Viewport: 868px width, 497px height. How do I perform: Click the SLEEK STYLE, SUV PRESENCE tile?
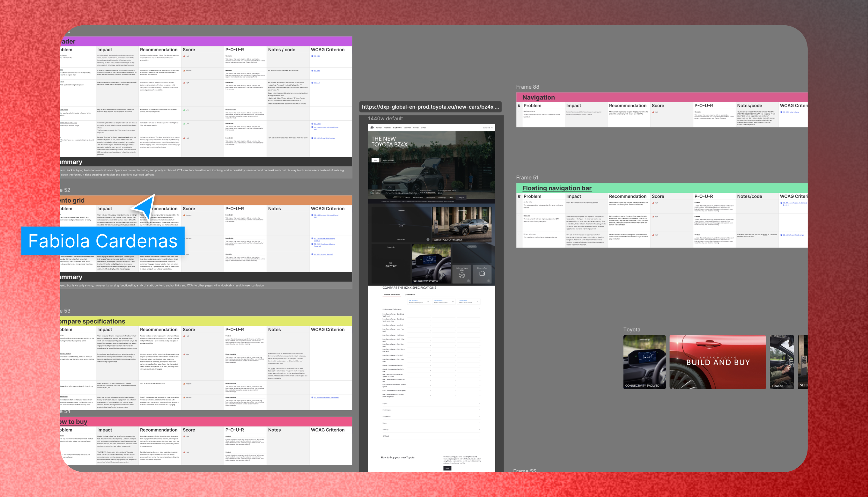[x=462, y=224]
